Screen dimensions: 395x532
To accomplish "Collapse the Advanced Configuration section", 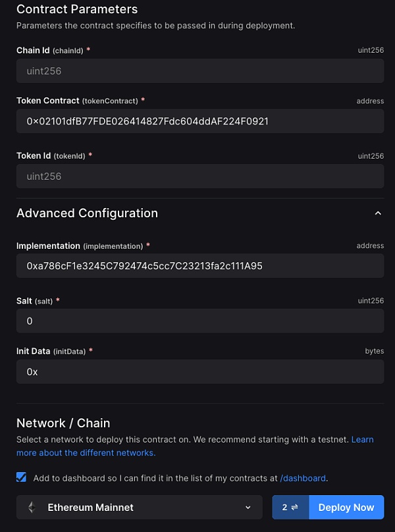I will 377,213.
